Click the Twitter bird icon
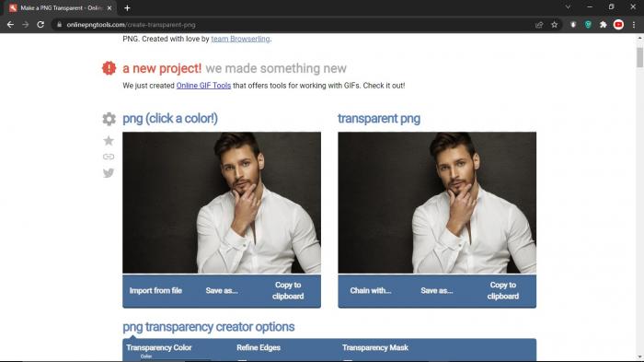This screenshot has width=644, height=362. (109, 173)
